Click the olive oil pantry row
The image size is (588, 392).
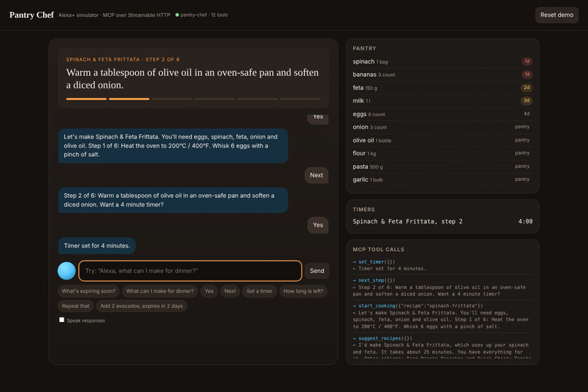coord(443,140)
